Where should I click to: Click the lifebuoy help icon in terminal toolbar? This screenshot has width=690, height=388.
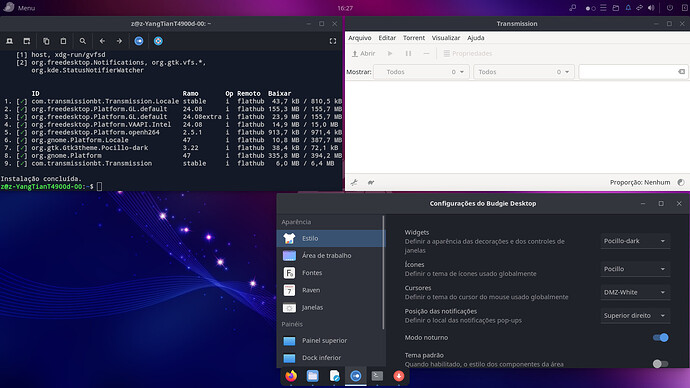tap(158, 41)
